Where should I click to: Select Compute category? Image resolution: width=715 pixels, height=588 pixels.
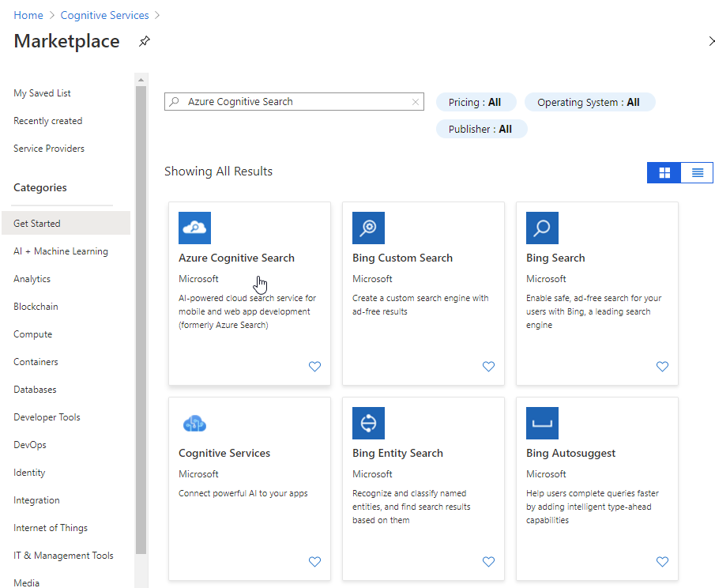tap(33, 334)
